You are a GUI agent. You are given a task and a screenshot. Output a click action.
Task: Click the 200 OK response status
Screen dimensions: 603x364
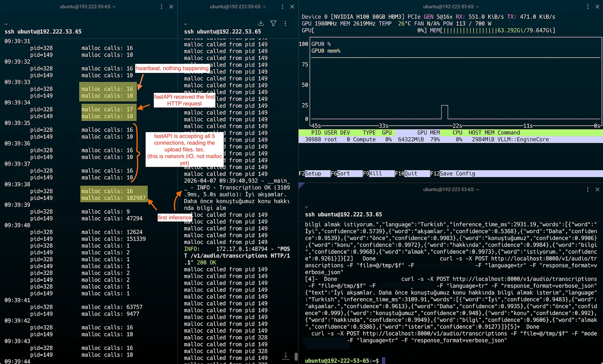click(207, 263)
